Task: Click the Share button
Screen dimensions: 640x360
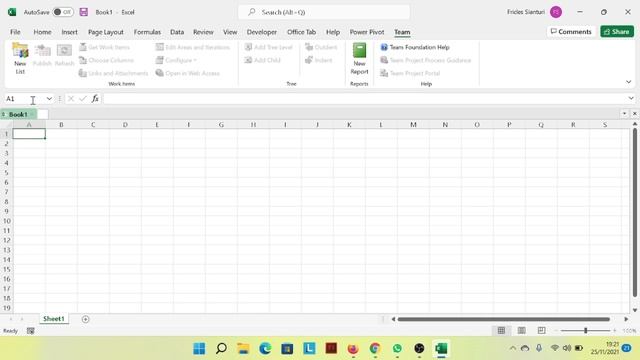Action: coord(617,31)
